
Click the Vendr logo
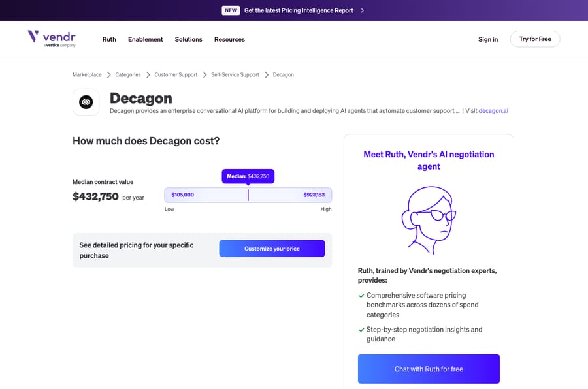coord(52,39)
